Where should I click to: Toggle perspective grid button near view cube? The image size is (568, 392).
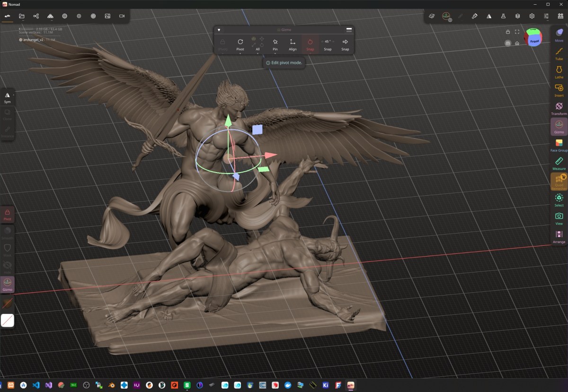pos(508,43)
